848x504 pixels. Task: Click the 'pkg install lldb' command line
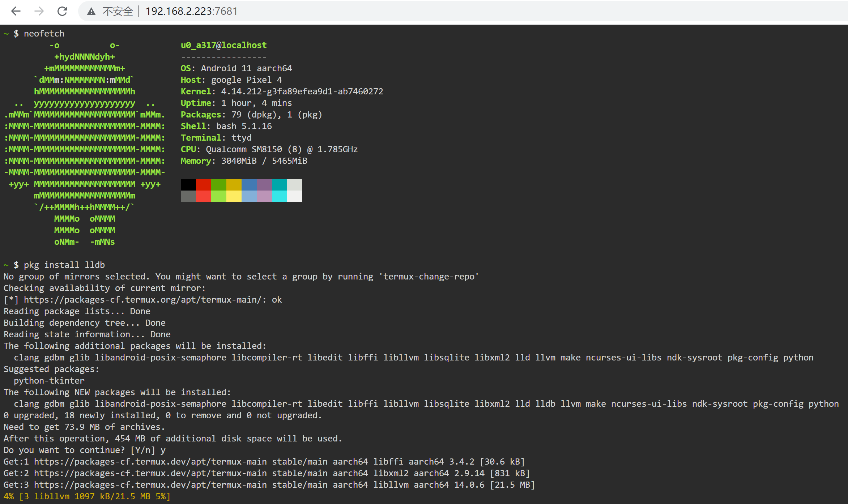[x=64, y=265]
